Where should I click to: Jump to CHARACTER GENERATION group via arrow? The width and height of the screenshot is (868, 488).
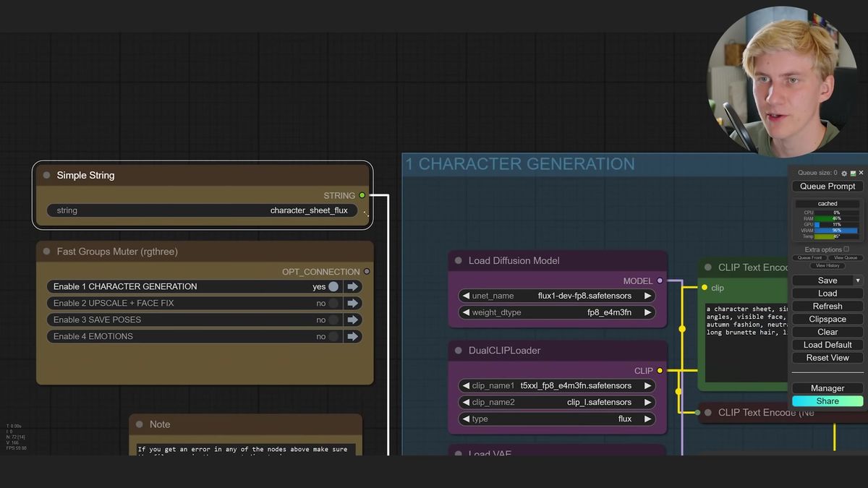[x=353, y=286]
